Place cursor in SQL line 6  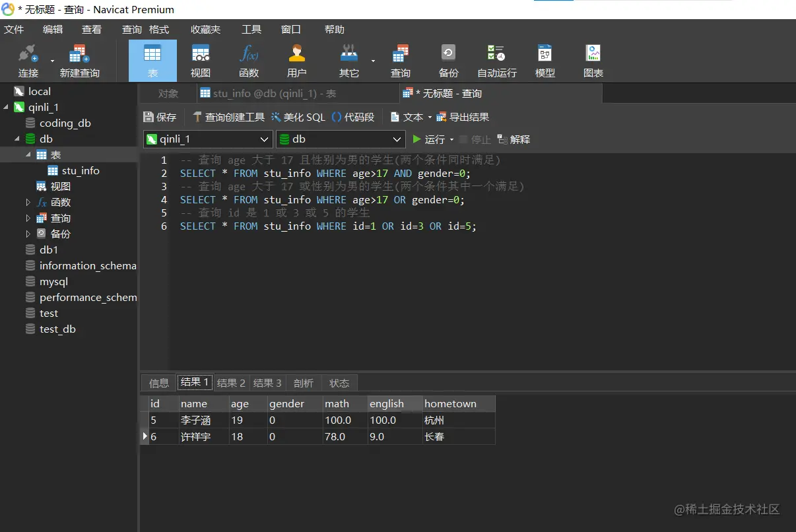click(328, 226)
